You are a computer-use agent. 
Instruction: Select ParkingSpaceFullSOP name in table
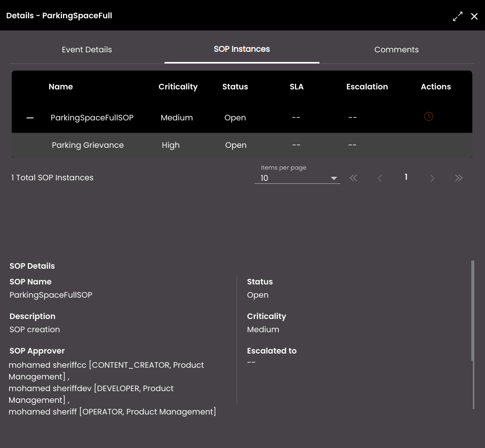pyautogui.click(x=92, y=117)
